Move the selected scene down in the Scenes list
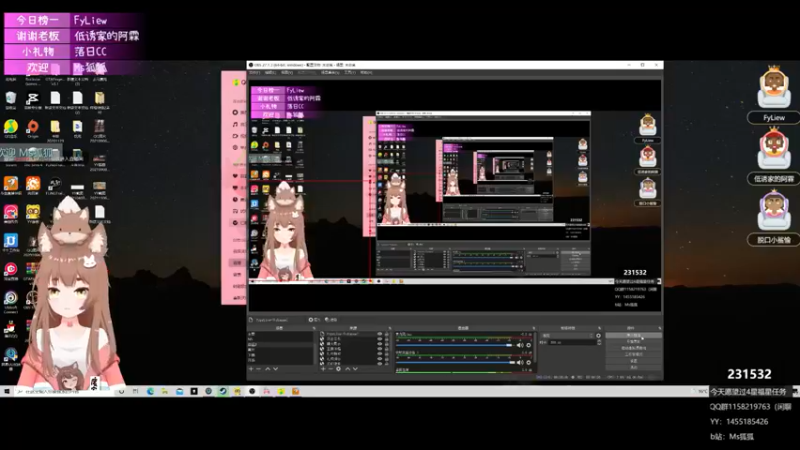800x450 pixels. (x=276, y=368)
